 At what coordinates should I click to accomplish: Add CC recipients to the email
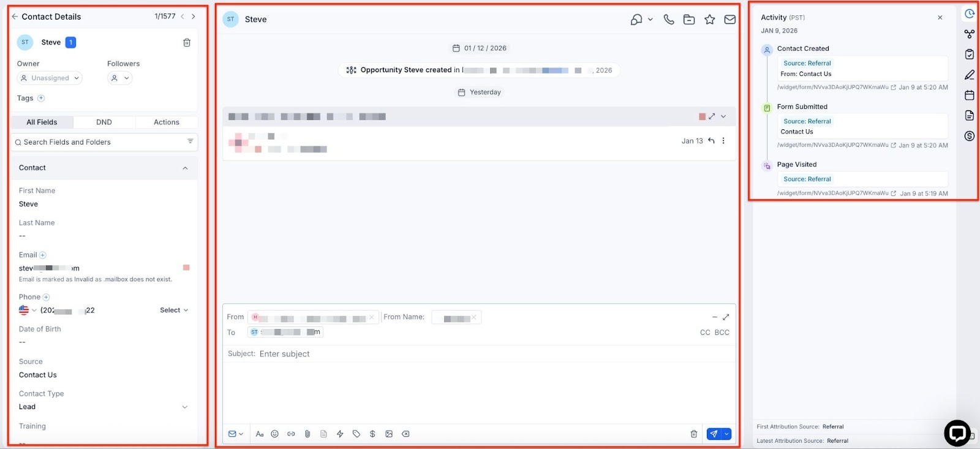coord(705,333)
